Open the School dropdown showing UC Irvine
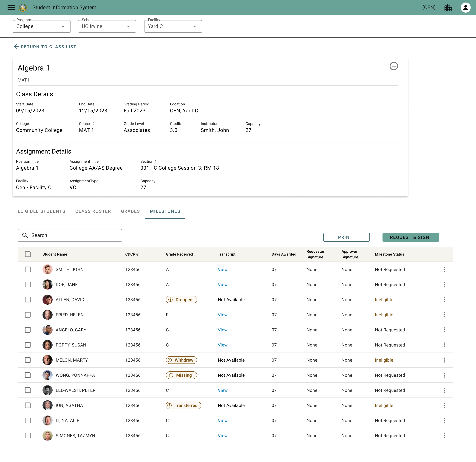 click(107, 26)
